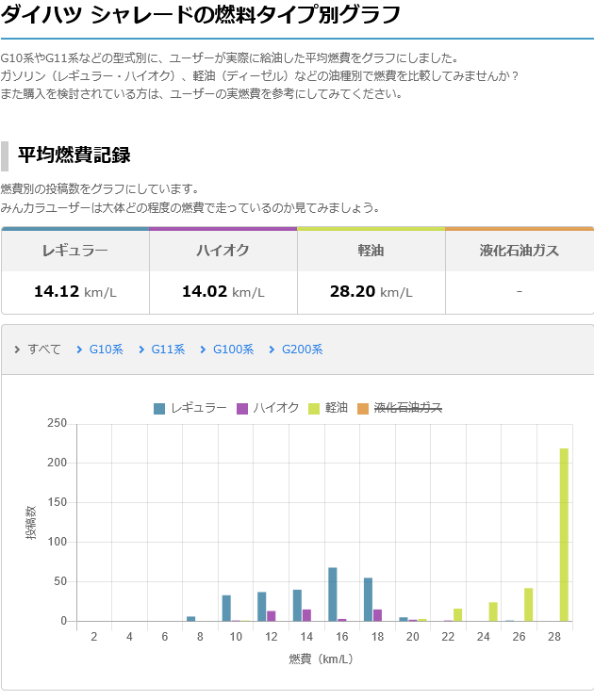Click the blue レギュラー legend square
This screenshot has width=594, height=700.
159,408
